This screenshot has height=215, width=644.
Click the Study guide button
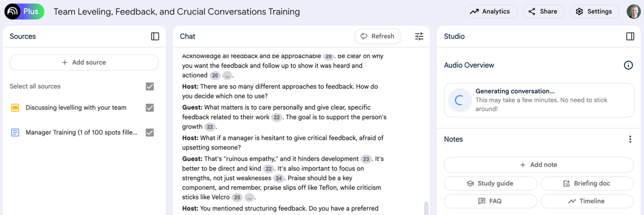490,183
